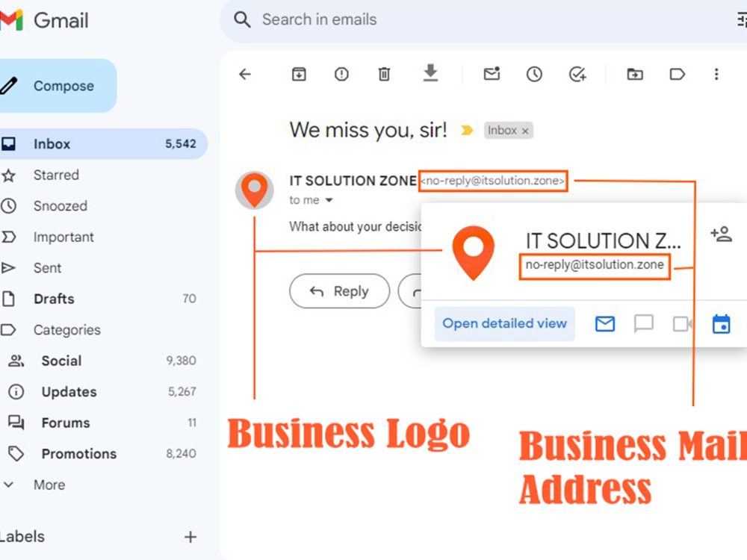Click the contact card logo pin

tap(473, 252)
